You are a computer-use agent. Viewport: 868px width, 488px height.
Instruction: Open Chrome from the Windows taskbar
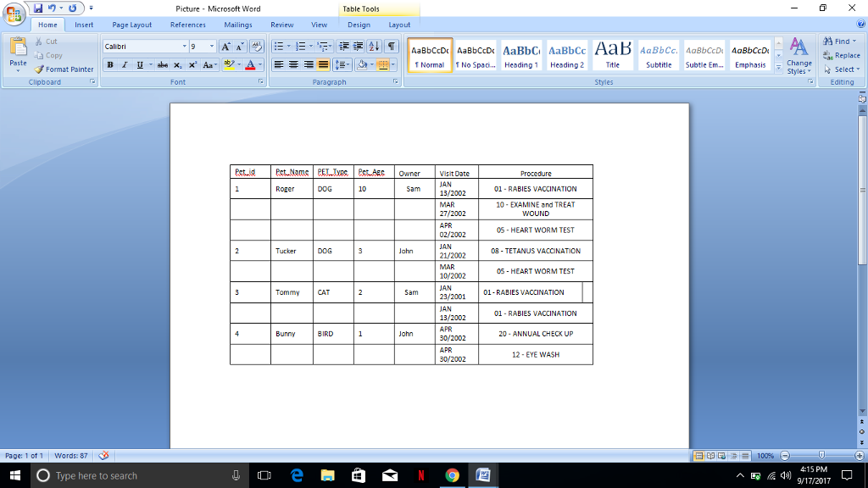click(452, 474)
